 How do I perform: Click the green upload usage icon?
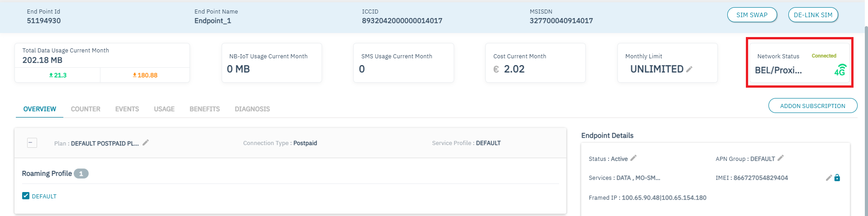(x=51, y=75)
